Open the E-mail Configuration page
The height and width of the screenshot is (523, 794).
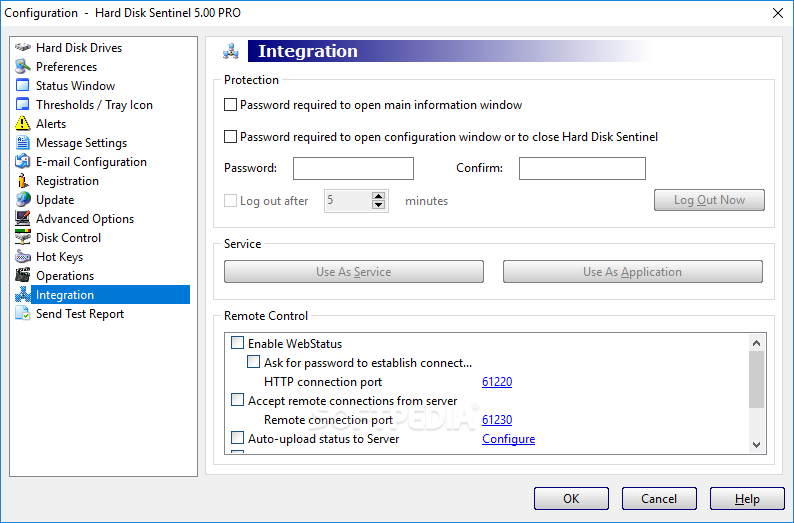click(x=91, y=162)
